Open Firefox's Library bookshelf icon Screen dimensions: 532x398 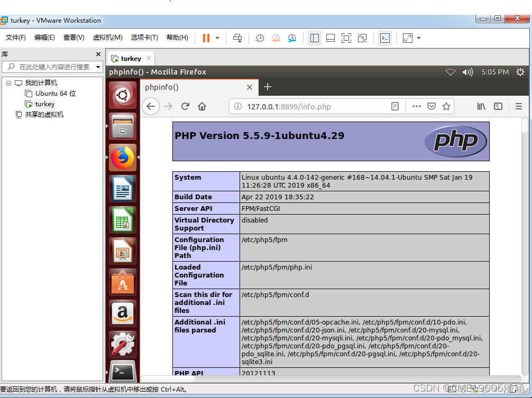(481, 106)
